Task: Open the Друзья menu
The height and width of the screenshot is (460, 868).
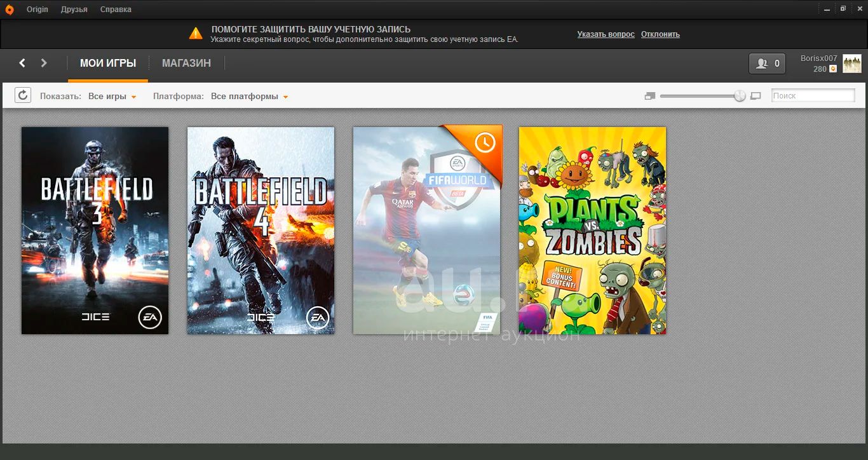Action: click(x=74, y=10)
